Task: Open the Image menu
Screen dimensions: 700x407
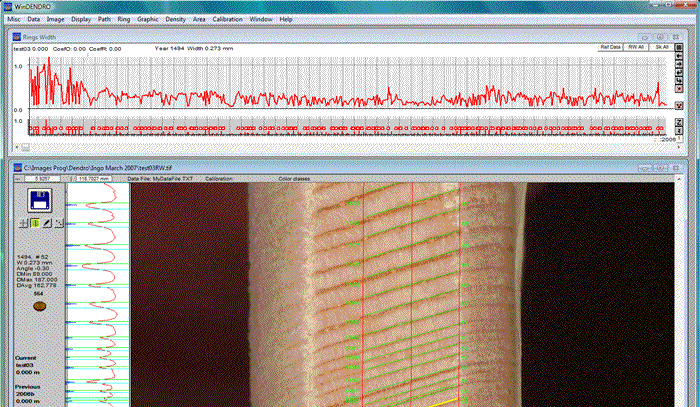Action: [55, 19]
